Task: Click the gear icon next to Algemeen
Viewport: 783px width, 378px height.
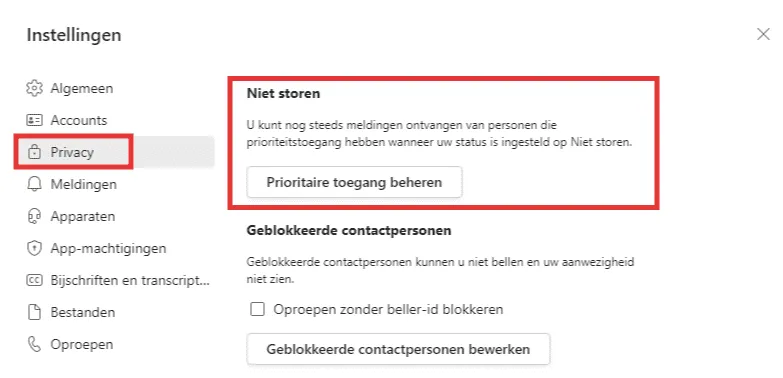Action: [x=34, y=88]
